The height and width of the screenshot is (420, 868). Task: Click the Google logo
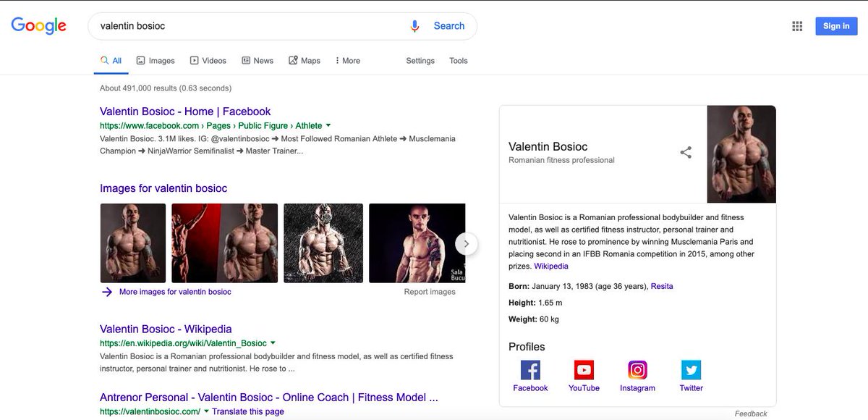pyautogui.click(x=38, y=25)
